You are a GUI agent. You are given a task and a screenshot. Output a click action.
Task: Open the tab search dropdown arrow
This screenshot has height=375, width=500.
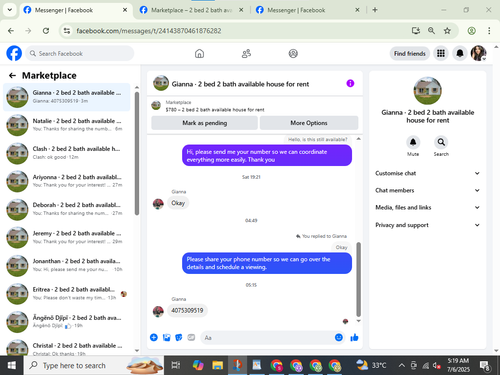click(x=10, y=10)
